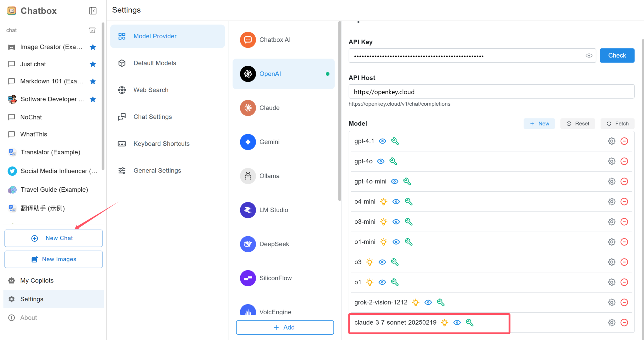Image resolution: width=644 pixels, height=340 pixels.
Task: Remove the o3-mini model
Action: point(624,222)
